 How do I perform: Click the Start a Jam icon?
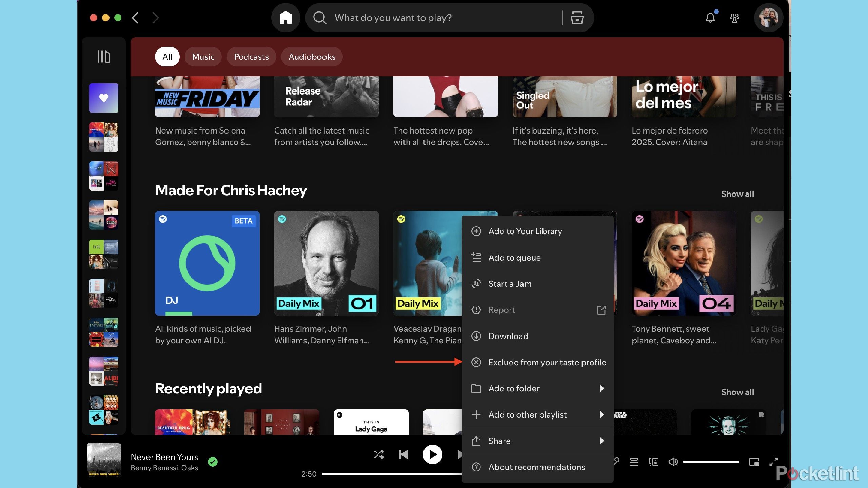click(x=476, y=284)
